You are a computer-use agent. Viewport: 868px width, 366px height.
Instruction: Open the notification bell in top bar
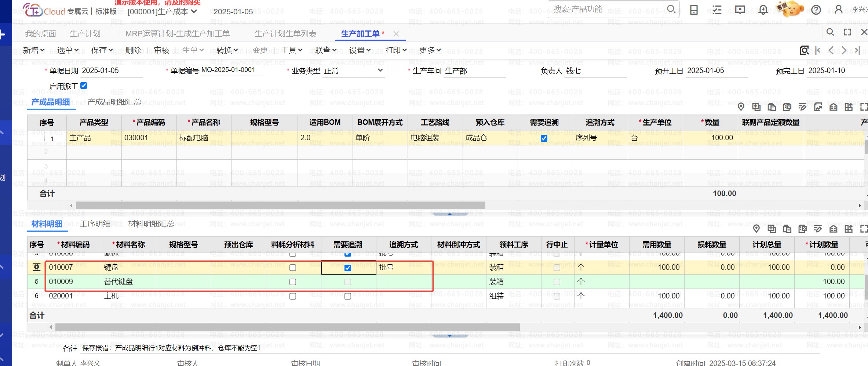click(x=763, y=10)
